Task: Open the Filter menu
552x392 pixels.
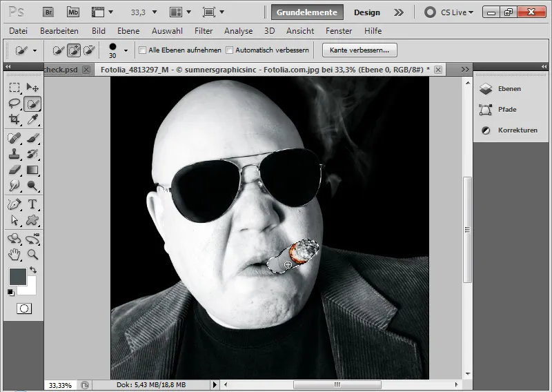Action: click(204, 31)
